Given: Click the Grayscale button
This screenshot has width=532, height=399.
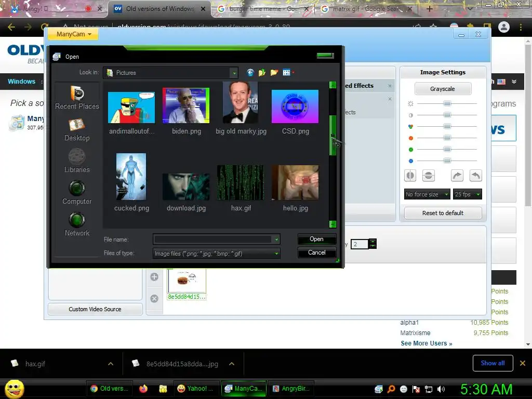Looking at the screenshot, I should pyautogui.click(x=443, y=89).
